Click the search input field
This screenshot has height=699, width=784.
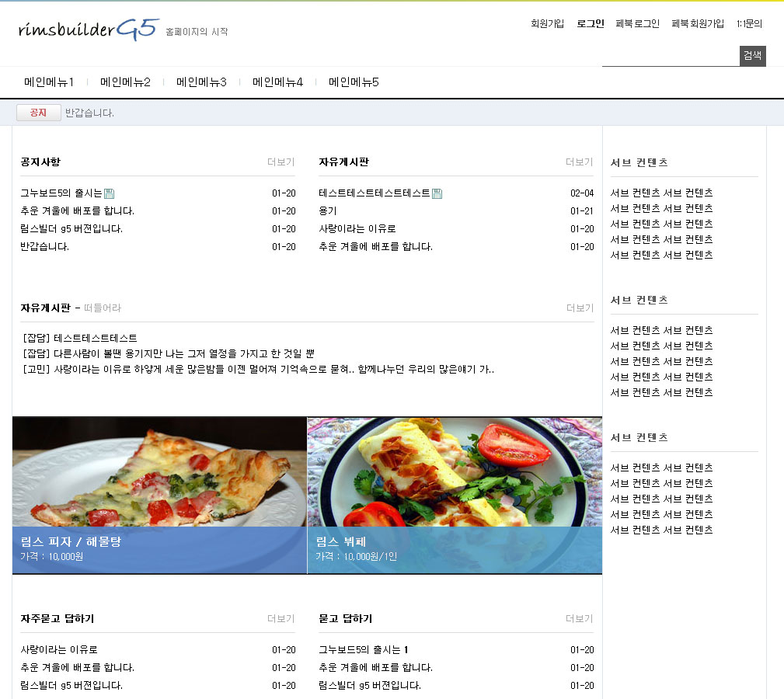click(670, 56)
